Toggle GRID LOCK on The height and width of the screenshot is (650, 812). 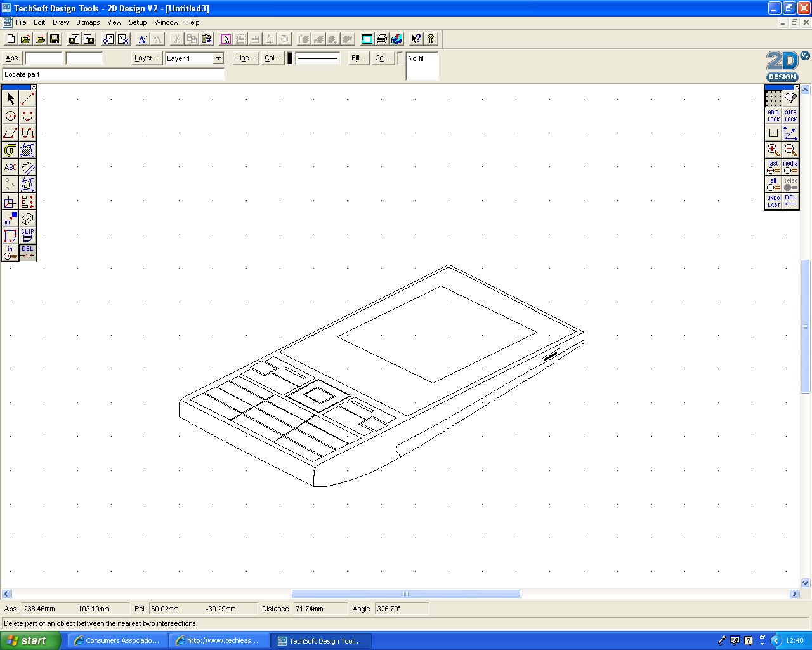(x=773, y=116)
